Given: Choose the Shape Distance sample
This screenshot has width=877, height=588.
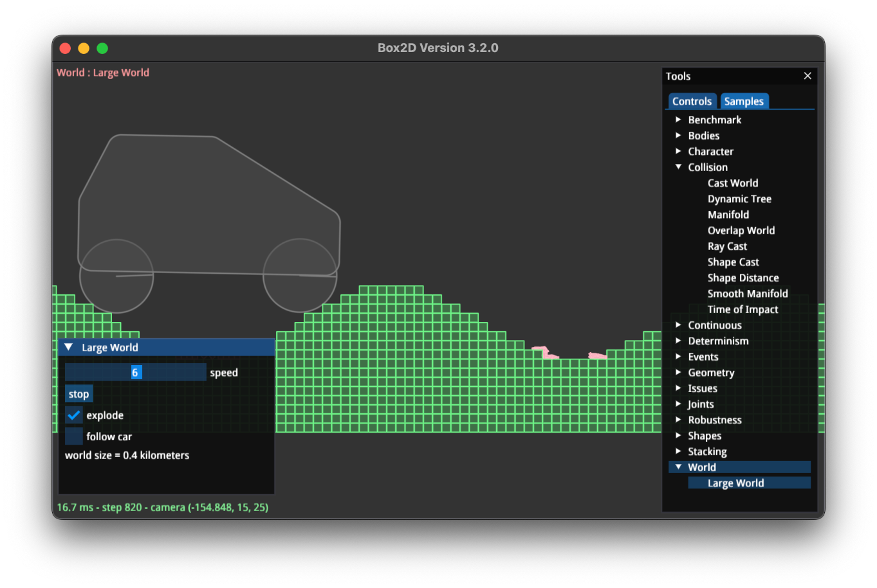Looking at the screenshot, I should point(743,278).
